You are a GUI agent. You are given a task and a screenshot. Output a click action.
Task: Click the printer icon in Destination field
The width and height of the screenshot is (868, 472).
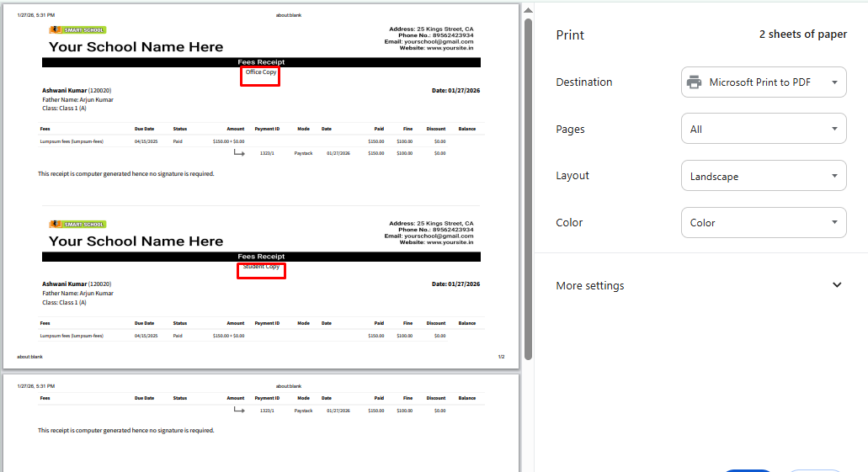695,82
